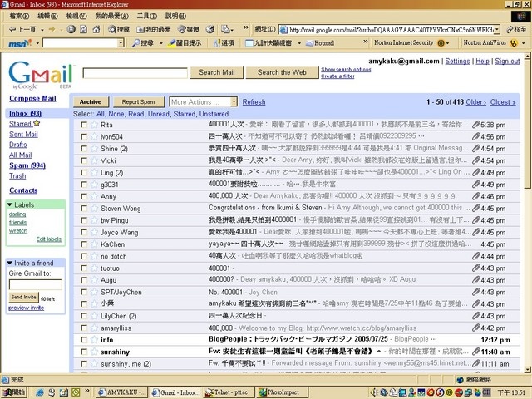The width and height of the screenshot is (532, 399).
Task: Open the 檢視(V) View menu
Action: coord(76,16)
